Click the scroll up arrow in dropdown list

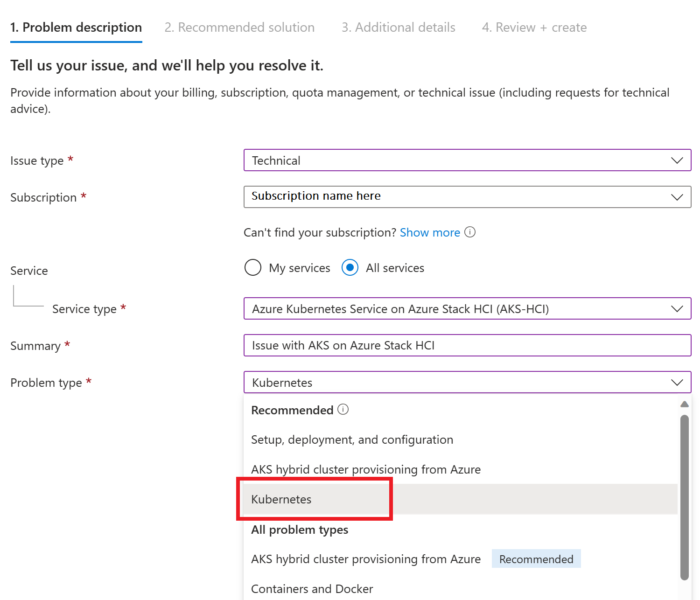pos(684,404)
